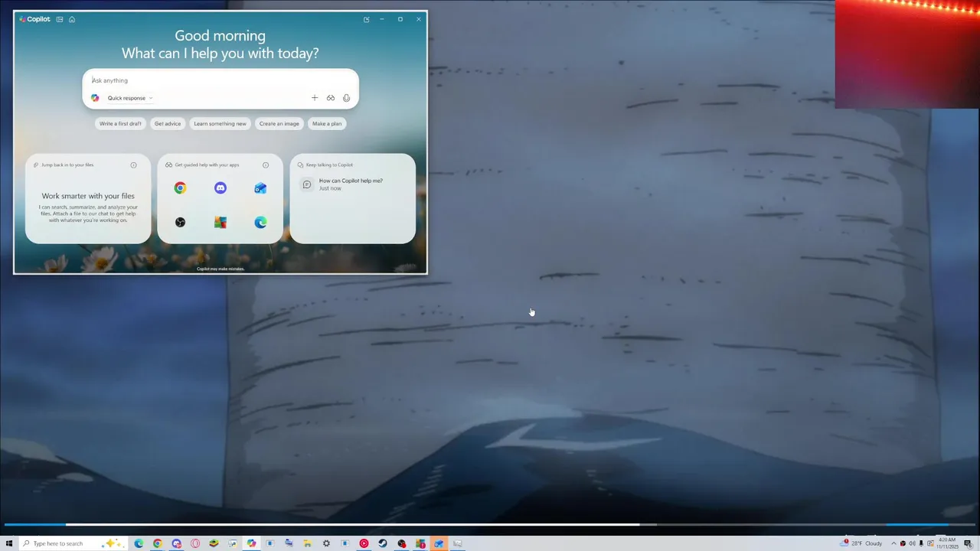
Task: Go to Copilot home via house icon
Action: pos(72,19)
